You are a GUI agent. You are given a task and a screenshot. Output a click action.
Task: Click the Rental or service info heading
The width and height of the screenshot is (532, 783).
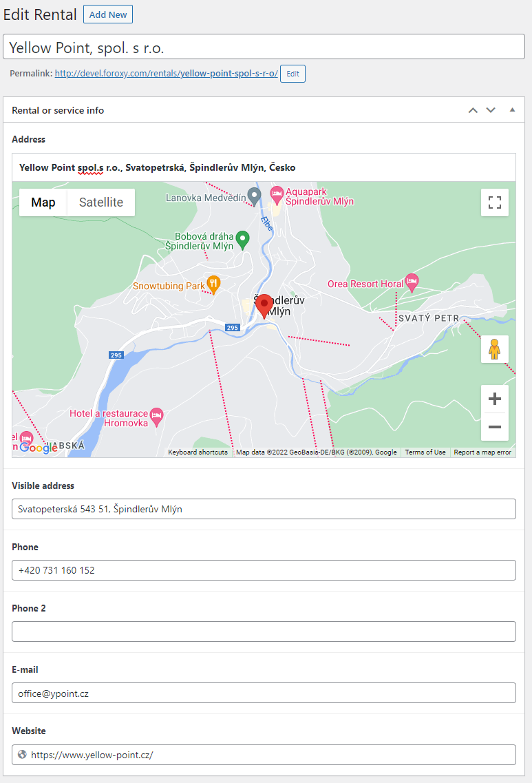(58, 110)
